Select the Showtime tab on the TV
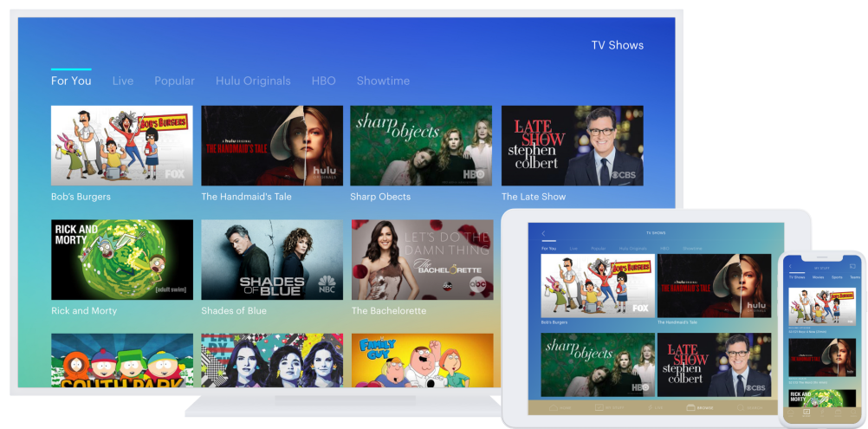 click(x=383, y=81)
